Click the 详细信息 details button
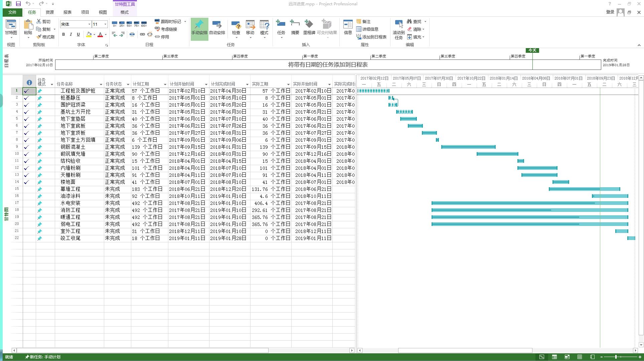Viewport: 644px width, 361px height. [367, 29]
